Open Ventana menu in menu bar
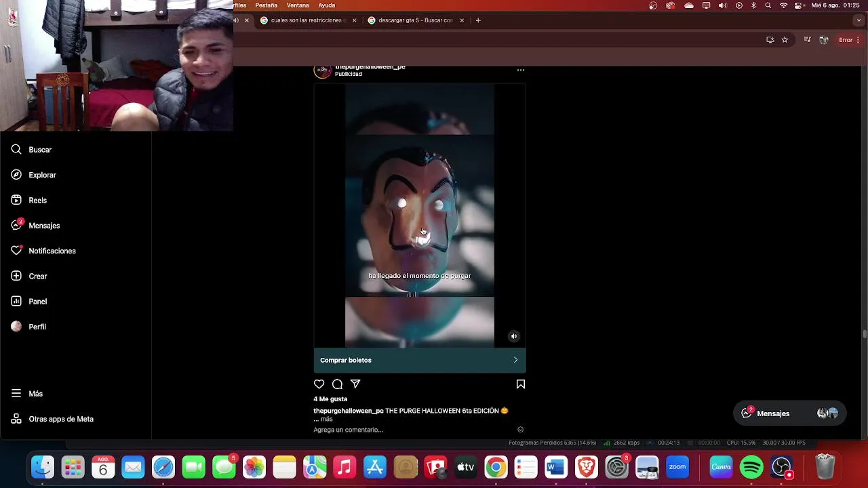Image resolution: width=868 pixels, height=488 pixels. [x=298, y=5]
